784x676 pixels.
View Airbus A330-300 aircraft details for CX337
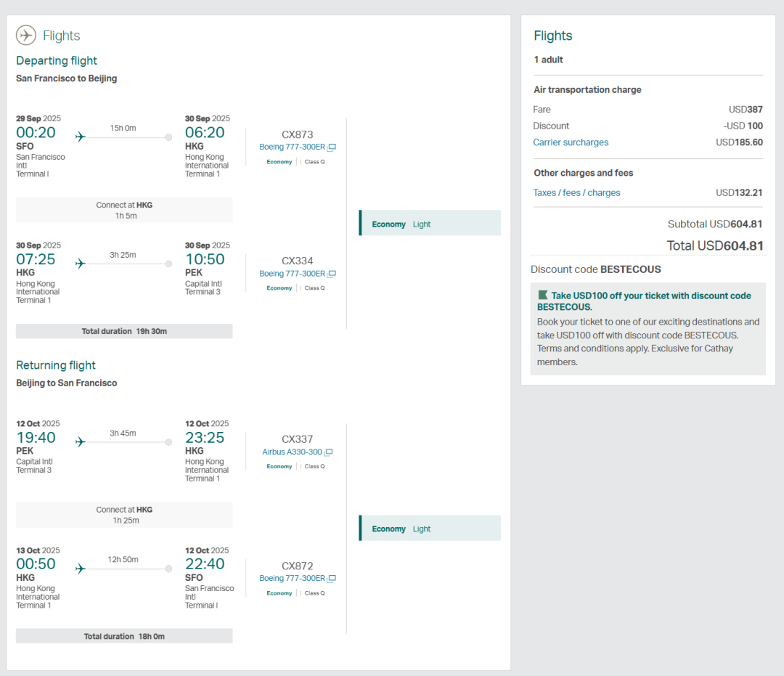(292, 452)
